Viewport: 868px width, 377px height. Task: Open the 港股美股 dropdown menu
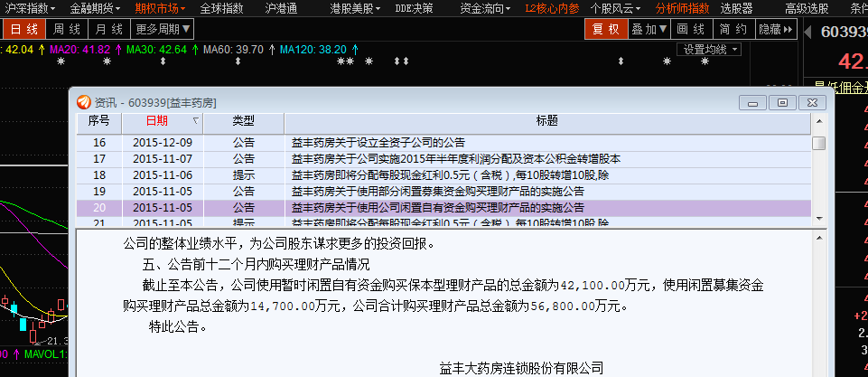pos(355,8)
